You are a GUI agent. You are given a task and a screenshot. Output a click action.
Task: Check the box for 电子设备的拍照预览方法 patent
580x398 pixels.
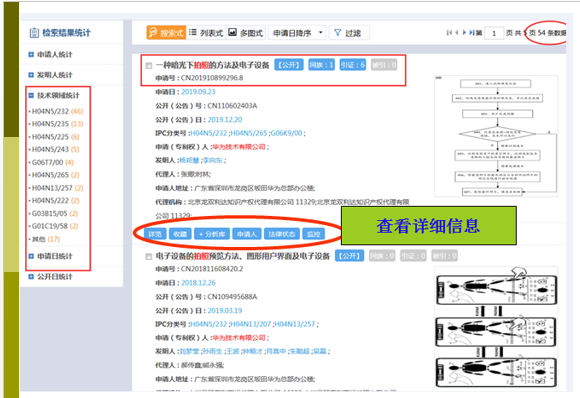149,257
